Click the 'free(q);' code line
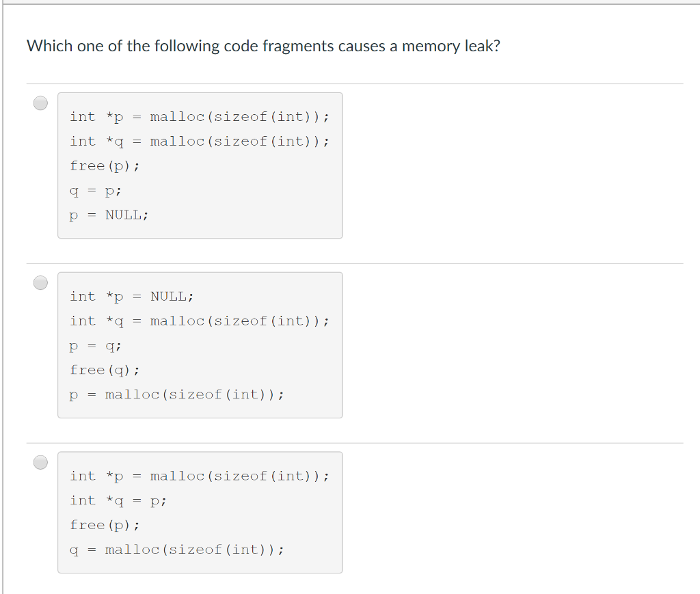Viewport: 700px width, 594px height. click(x=105, y=370)
